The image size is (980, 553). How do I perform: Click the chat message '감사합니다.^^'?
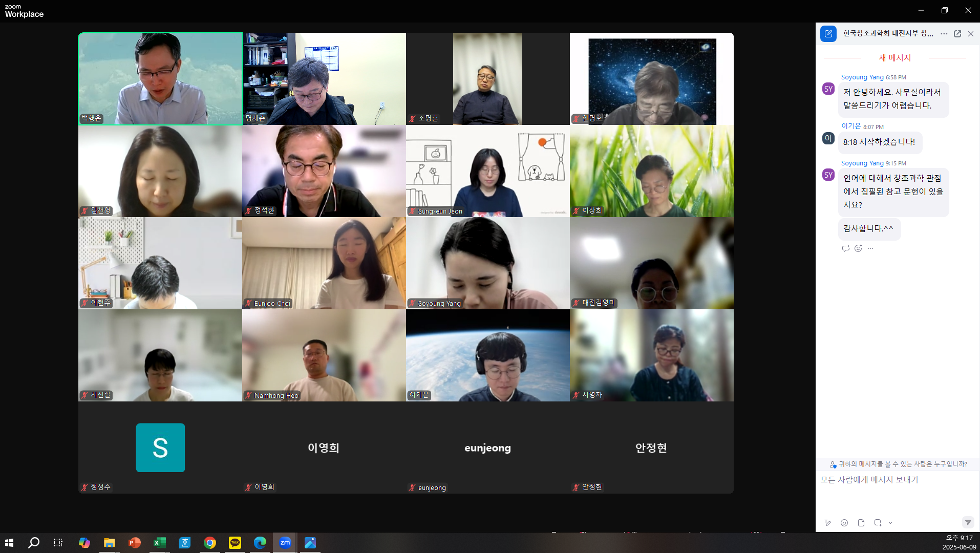click(869, 229)
